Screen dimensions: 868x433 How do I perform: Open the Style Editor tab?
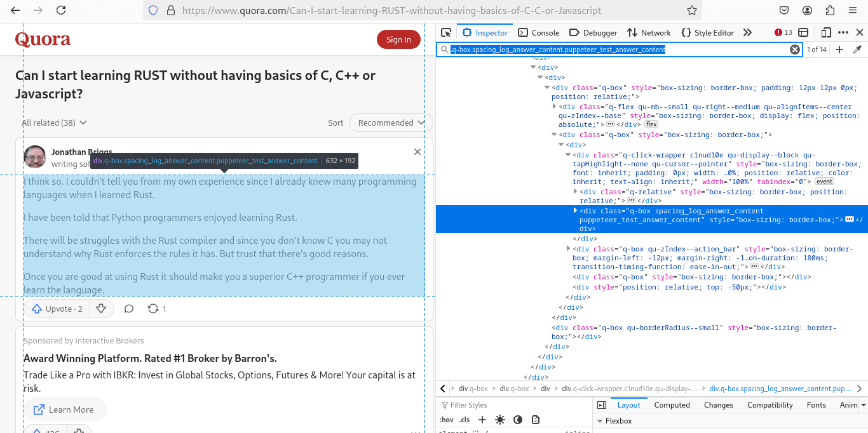(x=707, y=32)
